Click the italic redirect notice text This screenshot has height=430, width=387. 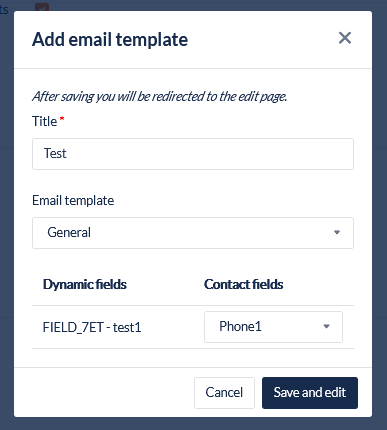click(x=160, y=96)
